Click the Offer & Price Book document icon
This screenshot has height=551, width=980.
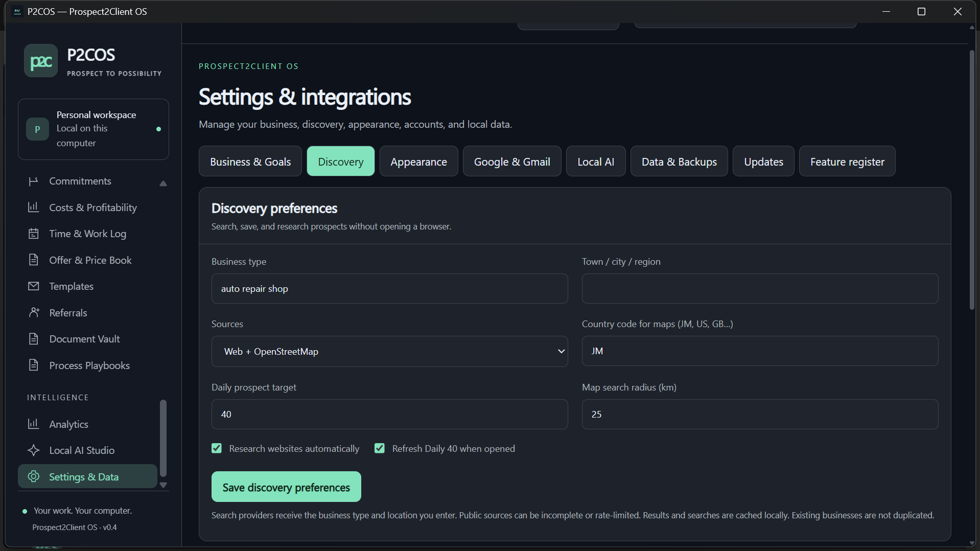[x=33, y=260]
